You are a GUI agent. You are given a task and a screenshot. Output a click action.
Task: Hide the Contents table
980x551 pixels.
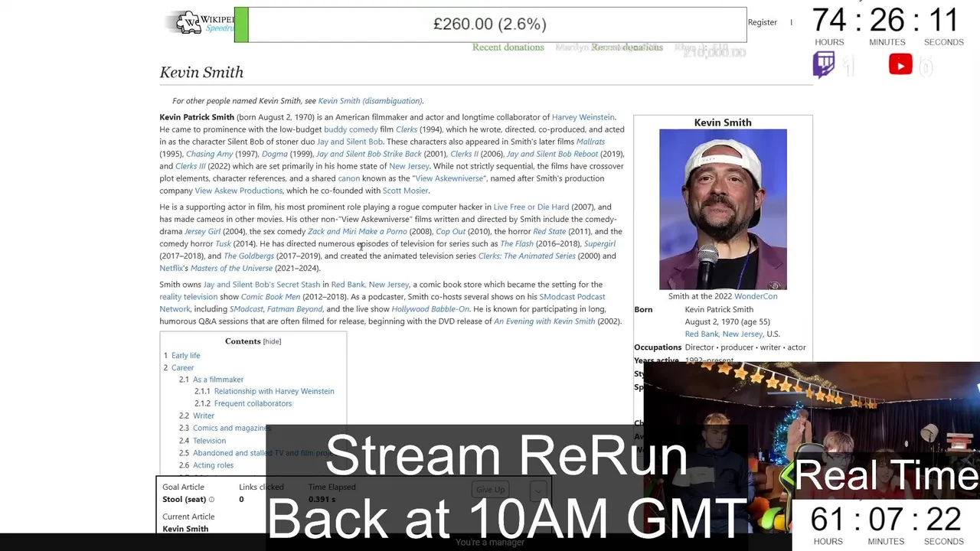272,341
